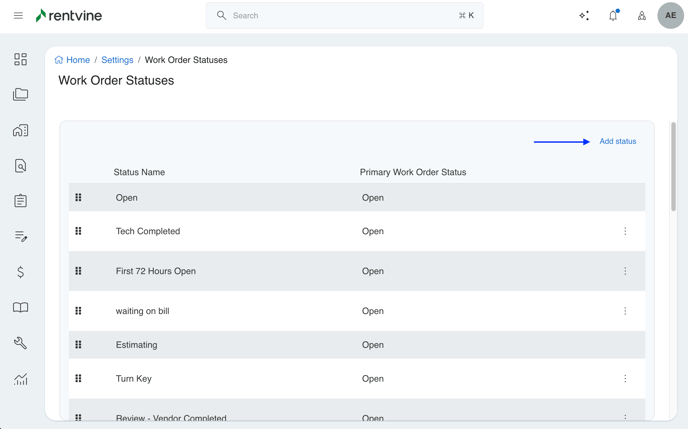688x429 pixels.
Task: Go to Settings via breadcrumb
Action: pyautogui.click(x=117, y=60)
